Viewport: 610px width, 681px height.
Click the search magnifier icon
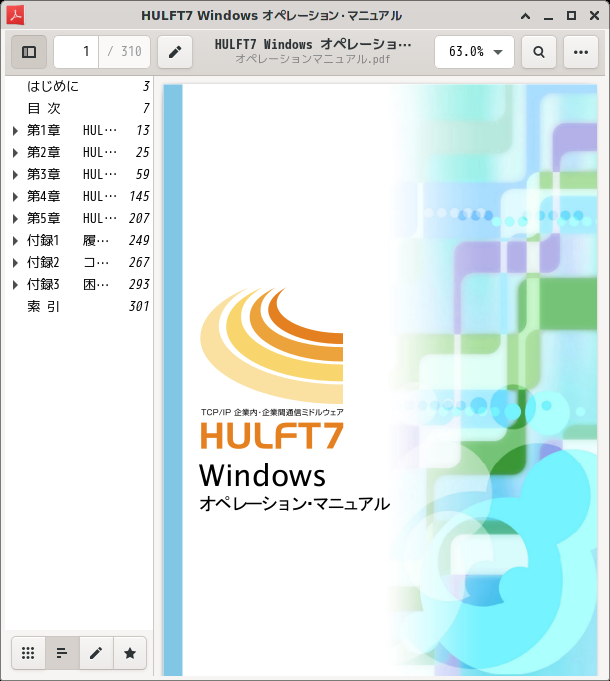(539, 52)
